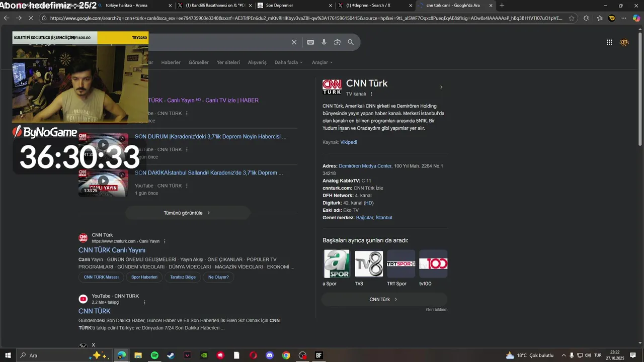Open the SON DAKİKA İstanbul Sallandı video title
This screenshot has height=362, width=644.
point(209,172)
